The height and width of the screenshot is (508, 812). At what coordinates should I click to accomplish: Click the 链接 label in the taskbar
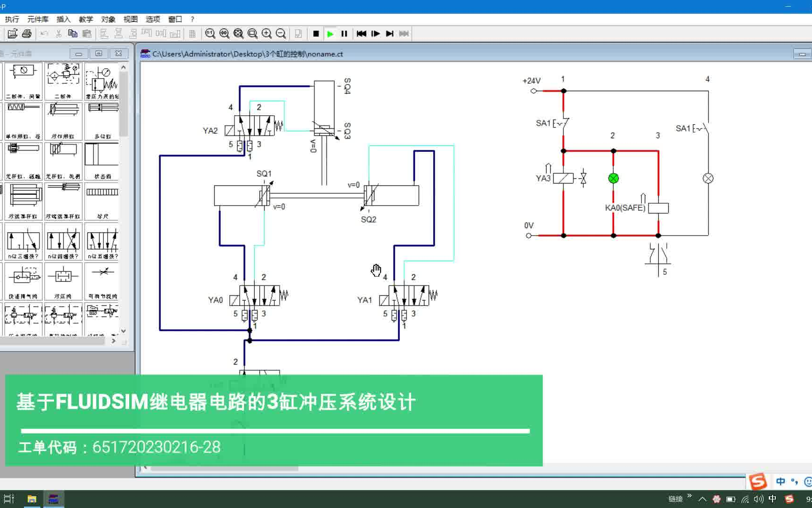click(675, 499)
